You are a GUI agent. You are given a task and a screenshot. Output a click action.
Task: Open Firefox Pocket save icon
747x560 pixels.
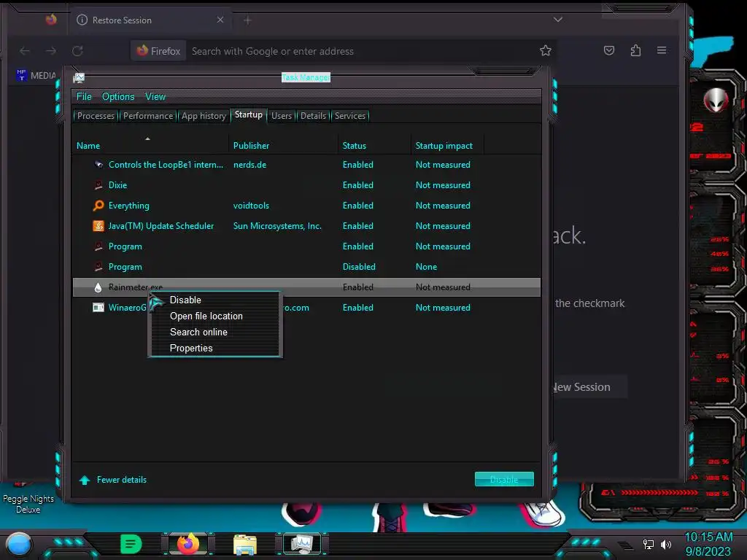point(609,50)
